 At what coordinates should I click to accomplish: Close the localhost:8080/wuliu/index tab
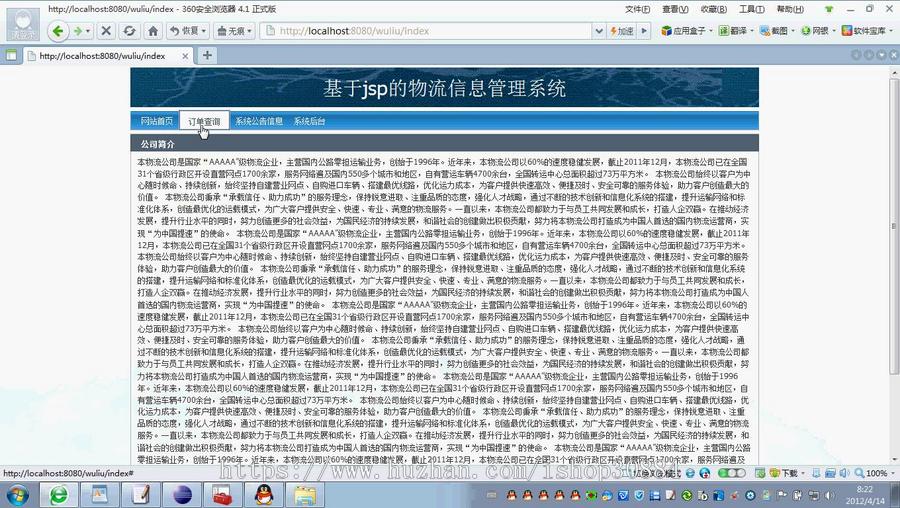[185, 56]
